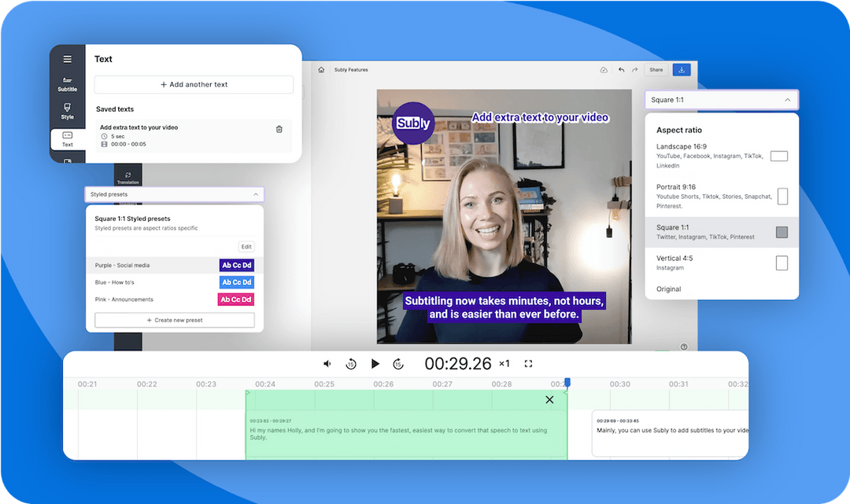Image resolution: width=850 pixels, height=504 pixels.
Task: Delete the saved text using the trash icon
Action: [279, 128]
